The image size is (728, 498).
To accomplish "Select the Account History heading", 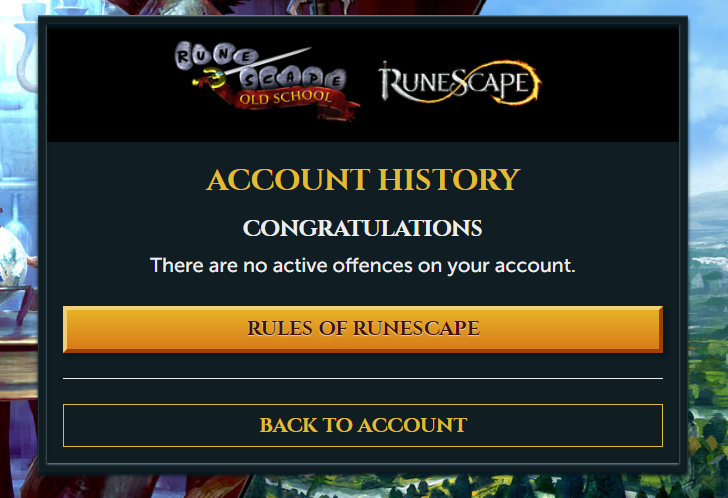I will 364,180.
